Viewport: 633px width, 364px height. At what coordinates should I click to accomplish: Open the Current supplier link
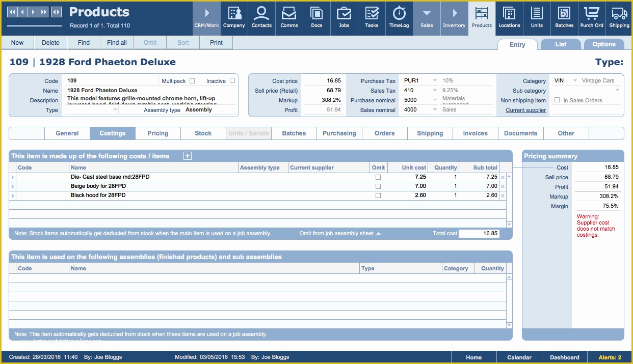point(526,110)
